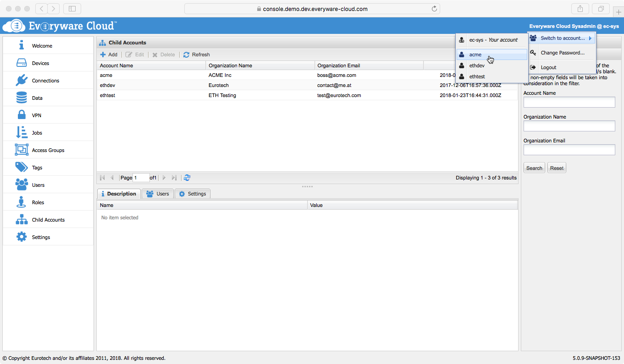Open the Access Groups icon

coord(22,150)
